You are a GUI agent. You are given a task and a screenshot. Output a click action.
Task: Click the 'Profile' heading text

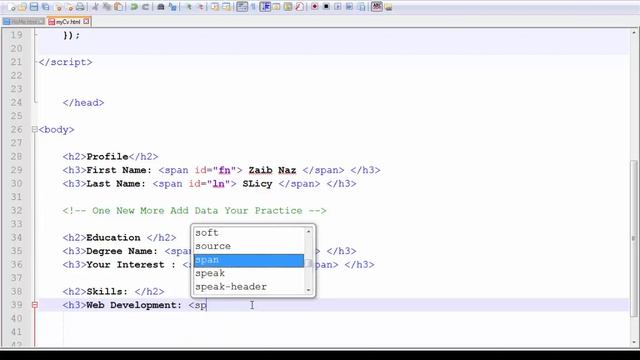[107, 156]
